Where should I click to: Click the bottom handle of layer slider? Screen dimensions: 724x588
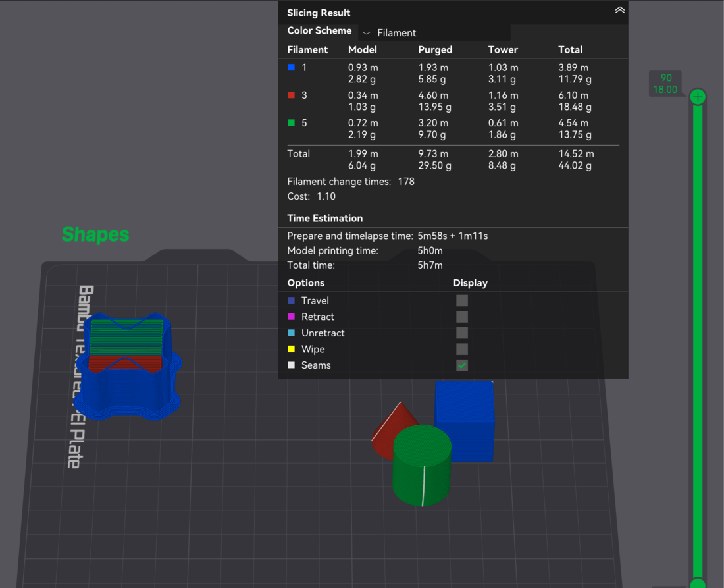coord(698,583)
